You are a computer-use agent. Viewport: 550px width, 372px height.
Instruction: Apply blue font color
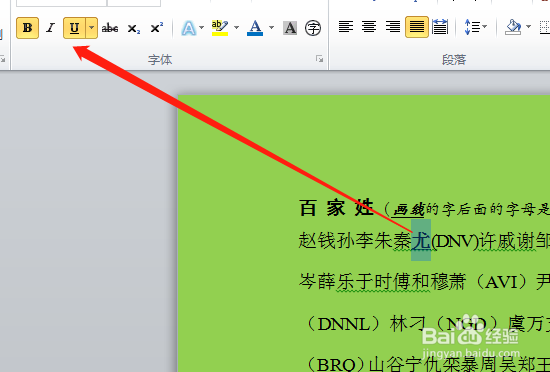[x=255, y=28]
